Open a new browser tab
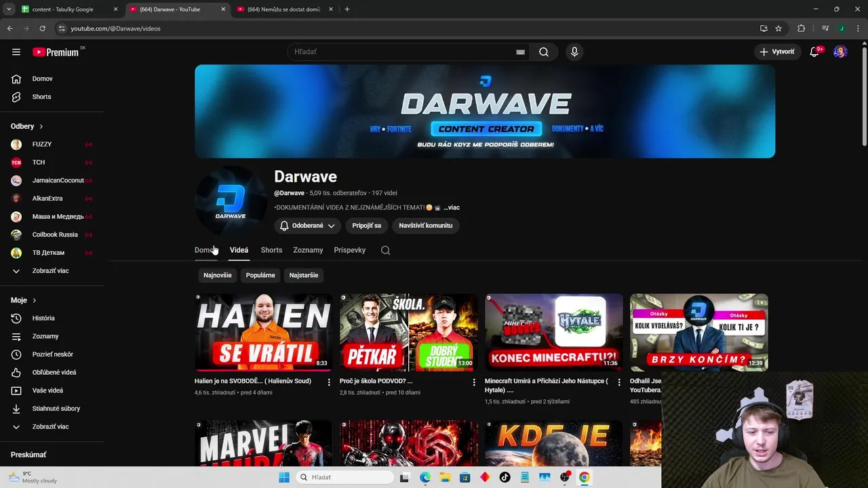The width and height of the screenshot is (868, 488). pyautogui.click(x=347, y=9)
